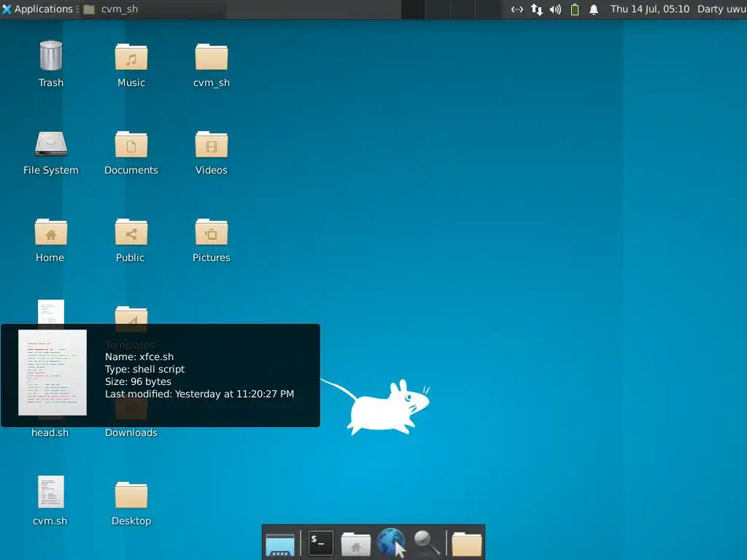Viewport: 747px width, 560px height.
Task: Open the Home folder icon
Action: 51,233
